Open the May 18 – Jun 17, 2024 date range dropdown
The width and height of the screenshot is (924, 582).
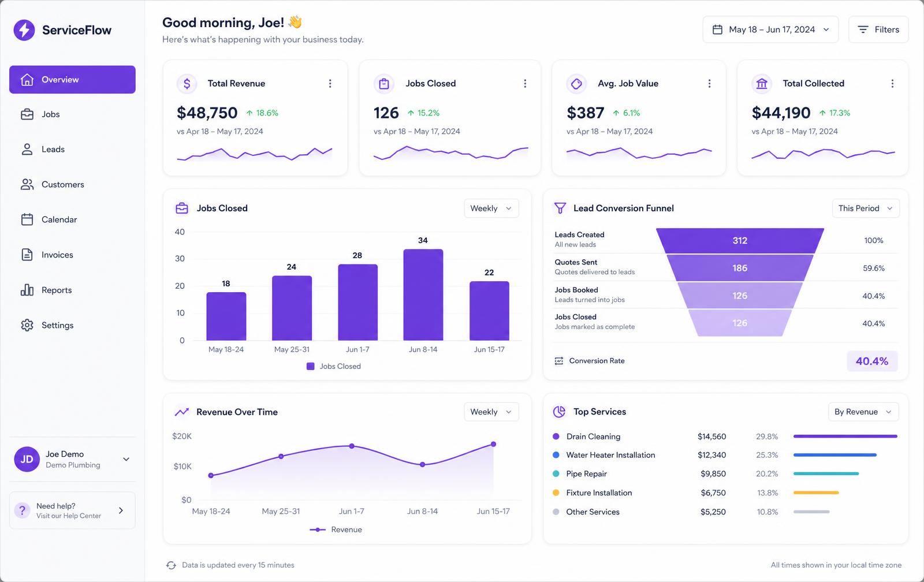tap(770, 29)
